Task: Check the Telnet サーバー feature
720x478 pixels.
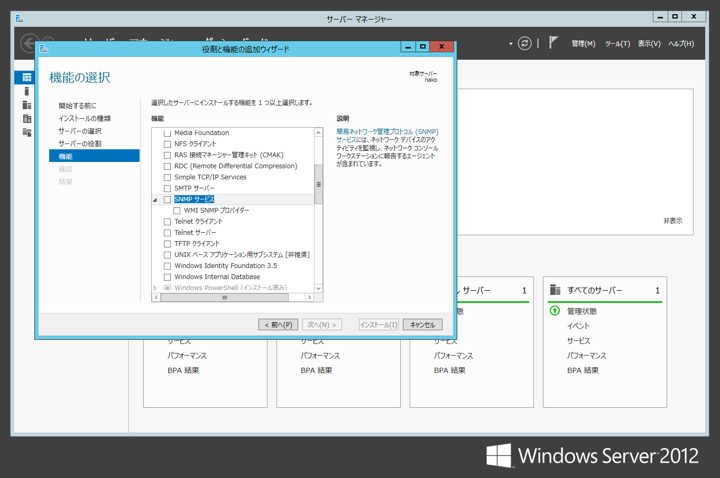Action: (x=167, y=233)
